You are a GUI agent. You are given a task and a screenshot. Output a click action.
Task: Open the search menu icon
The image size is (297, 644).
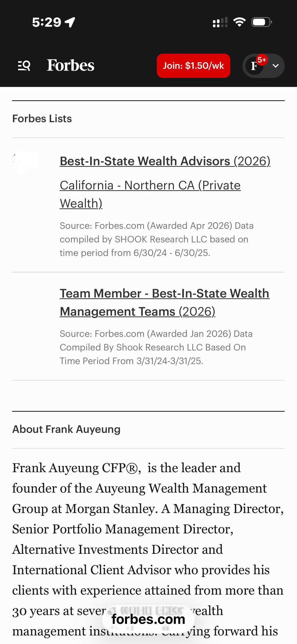click(x=24, y=66)
